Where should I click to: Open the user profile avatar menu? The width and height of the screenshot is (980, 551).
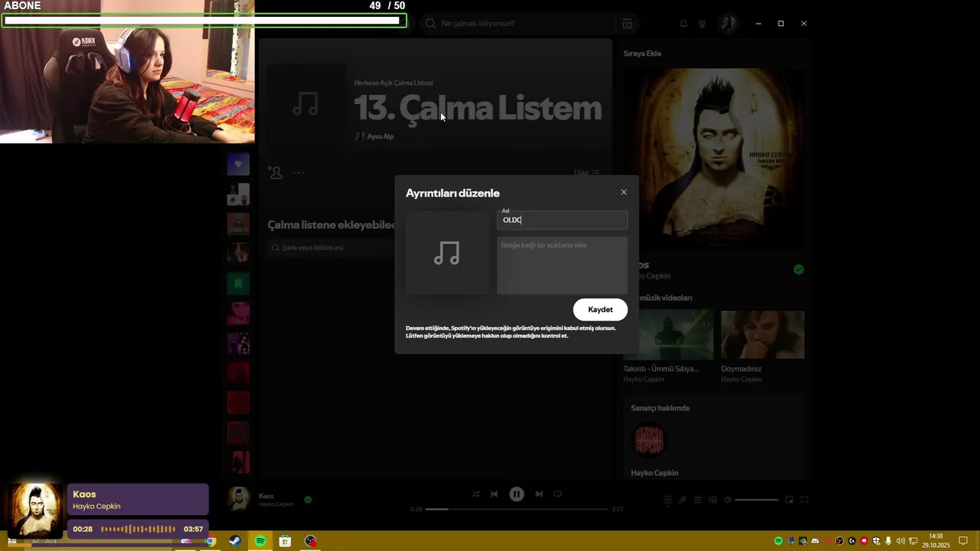click(x=727, y=24)
